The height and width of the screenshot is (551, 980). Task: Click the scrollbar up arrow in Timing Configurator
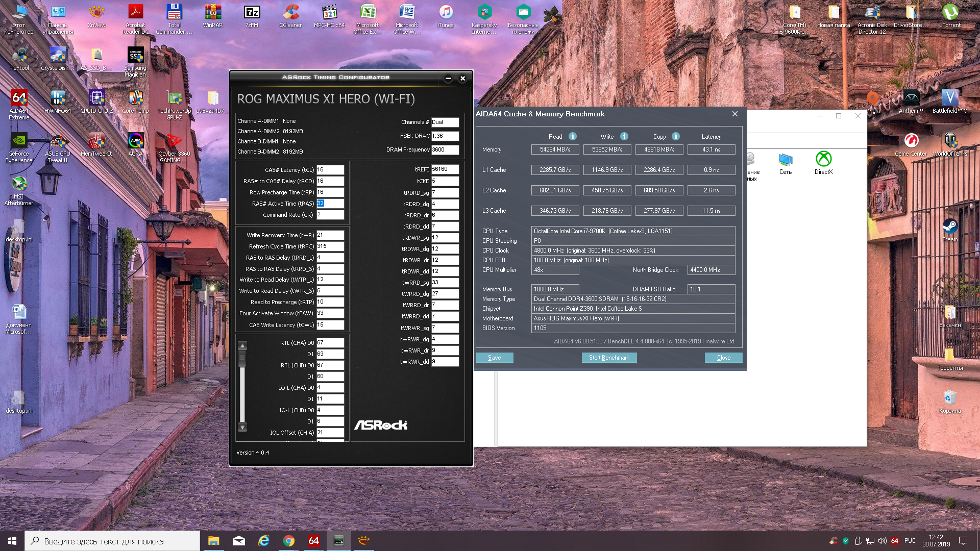[242, 346]
